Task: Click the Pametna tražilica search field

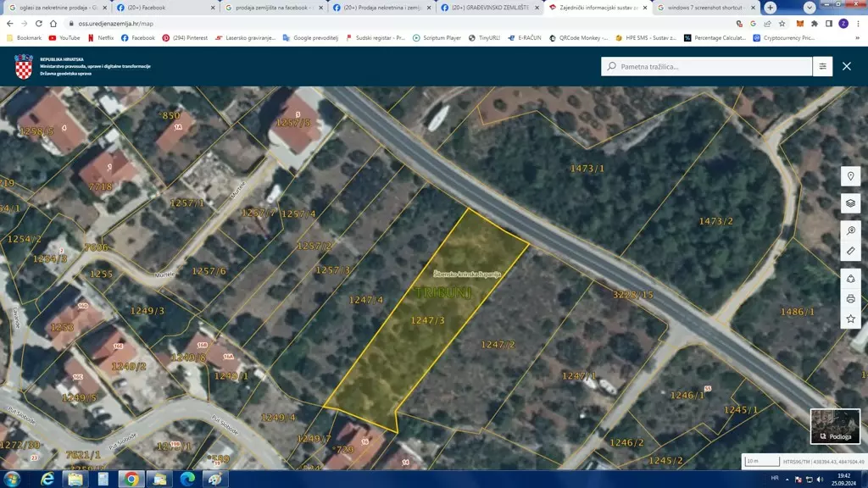Action: [x=704, y=66]
